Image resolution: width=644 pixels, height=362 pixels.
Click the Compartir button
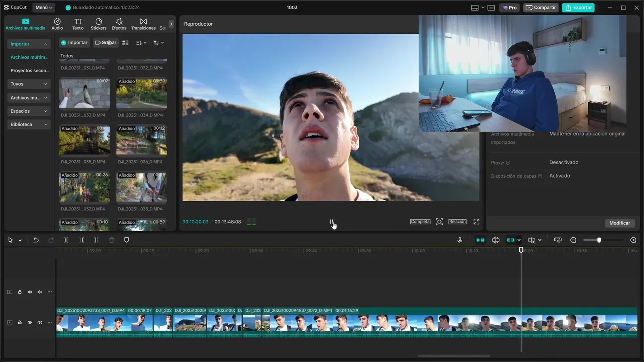[541, 8]
